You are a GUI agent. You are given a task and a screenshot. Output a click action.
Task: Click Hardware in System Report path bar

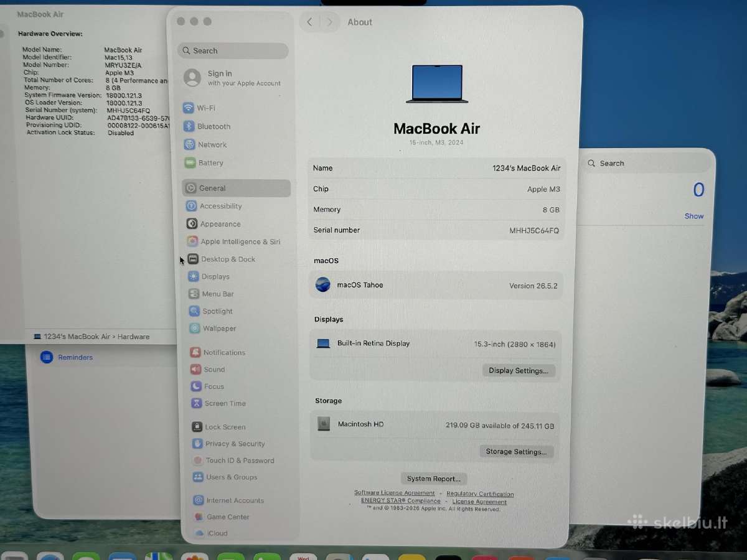click(x=133, y=337)
